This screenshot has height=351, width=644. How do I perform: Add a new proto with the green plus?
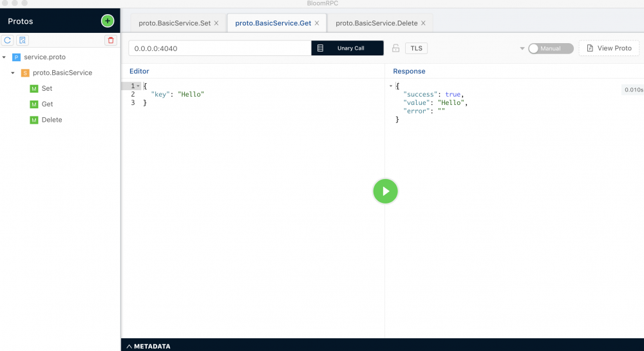coord(108,21)
